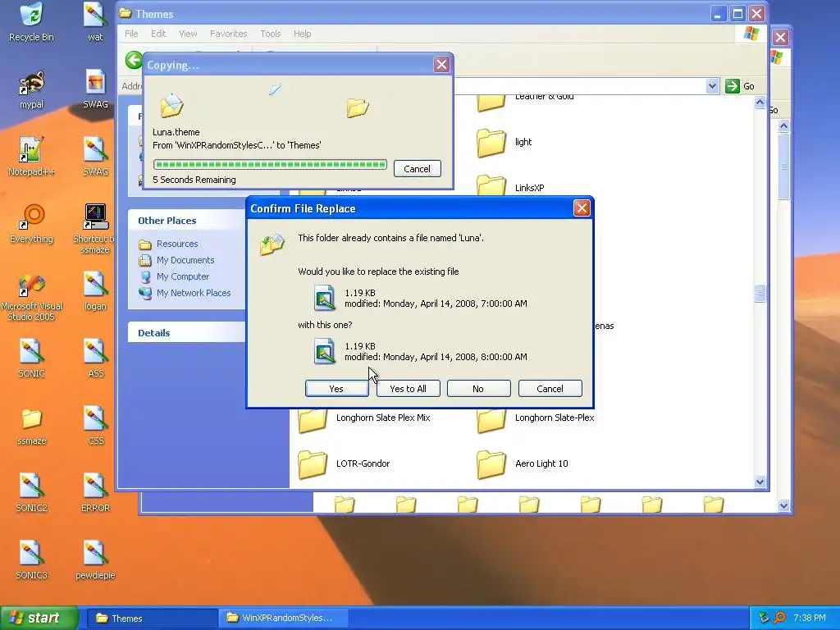Select the ASS theme file
840x630 pixels.
(x=95, y=358)
